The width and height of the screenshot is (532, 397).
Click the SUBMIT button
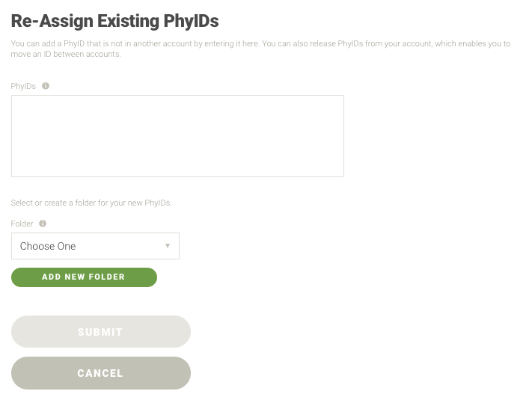100,332
